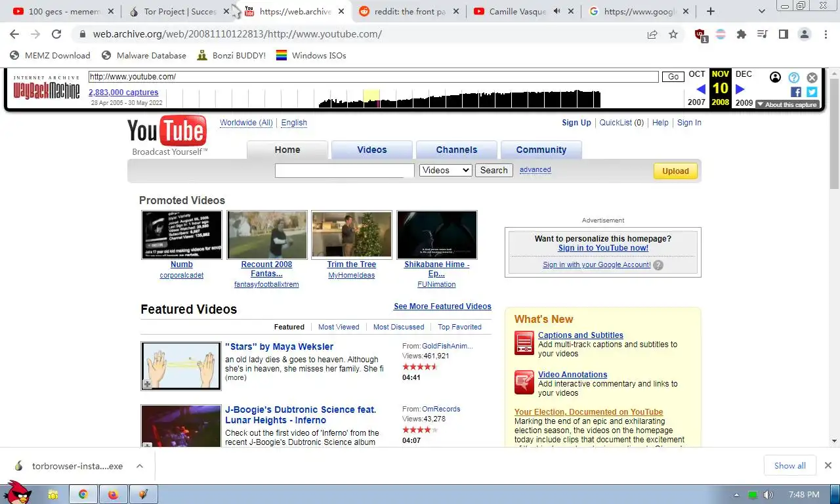This screenshot has height=504, width=840.
Task: Share capture on Facebook icon
Action: [x=795, y=93]
